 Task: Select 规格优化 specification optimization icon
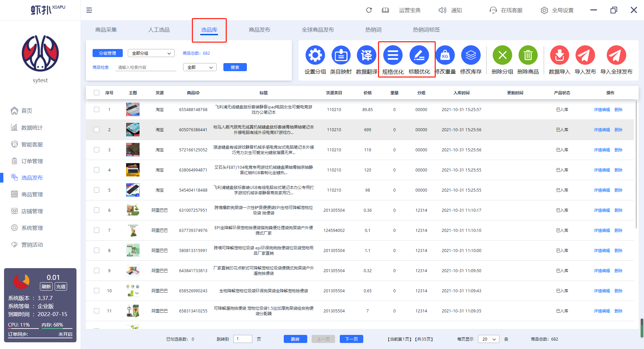[x=393, y=55]
